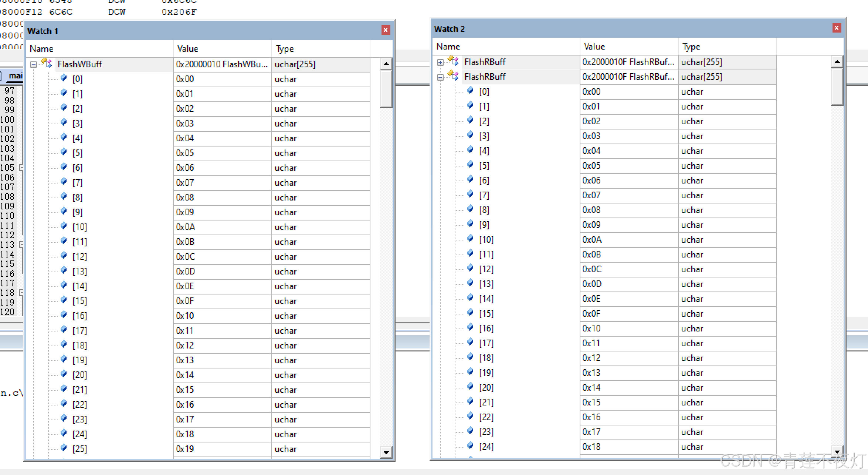Viewport: 868px width, 475px height.
Task: Click the FlashWBuff array variable icon
Action: tap(47, 63)
